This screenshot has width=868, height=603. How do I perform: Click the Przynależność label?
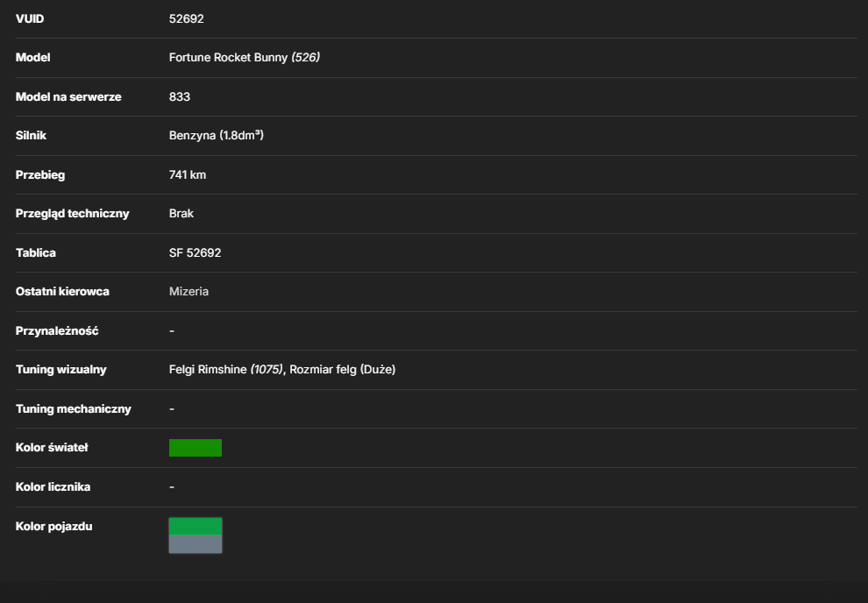pyautogui.click(x=57, y=330)
